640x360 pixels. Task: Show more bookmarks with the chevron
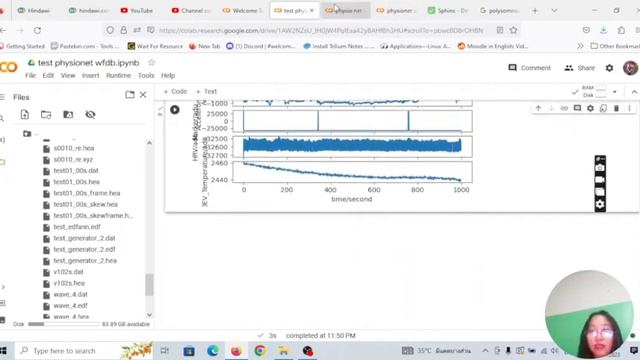point(580,46)
